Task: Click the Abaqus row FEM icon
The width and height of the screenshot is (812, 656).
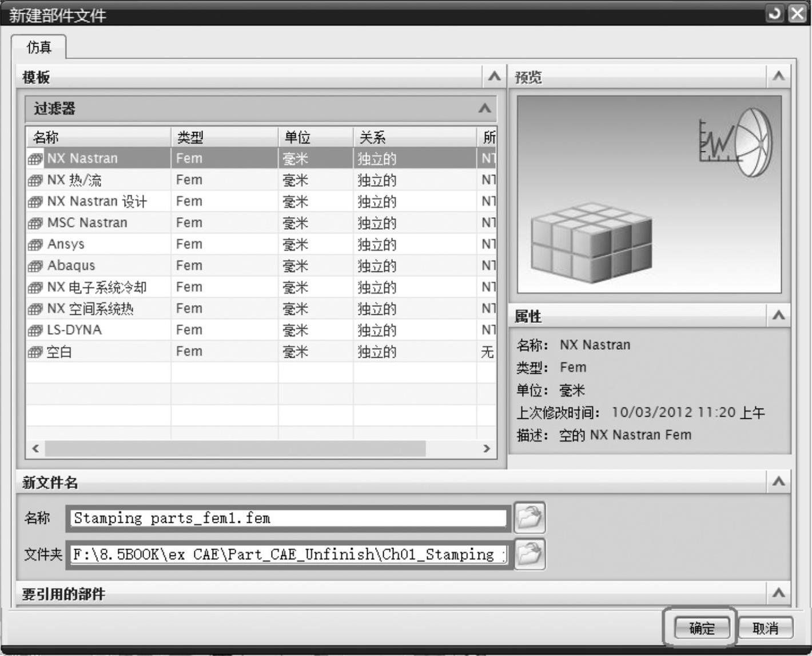Action: 35,266
